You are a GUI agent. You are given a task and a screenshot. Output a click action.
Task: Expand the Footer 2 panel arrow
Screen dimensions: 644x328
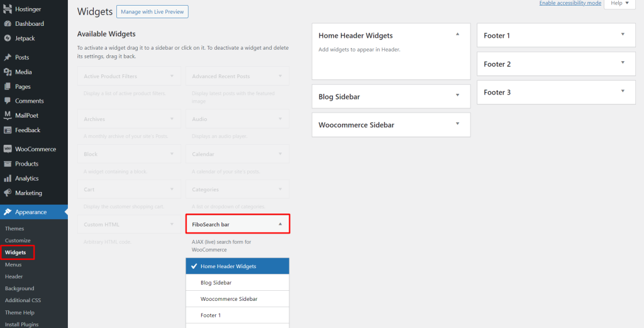coord(623,63)
